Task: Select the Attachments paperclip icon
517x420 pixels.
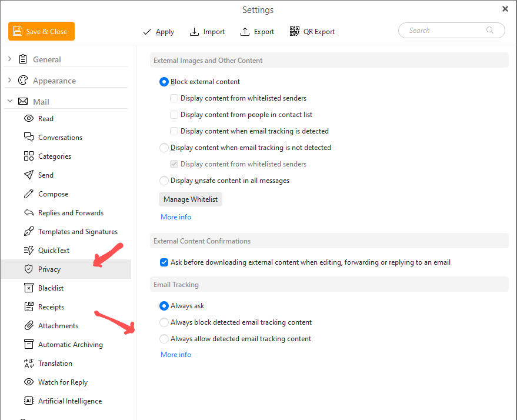Action: (x=28, y=326)
